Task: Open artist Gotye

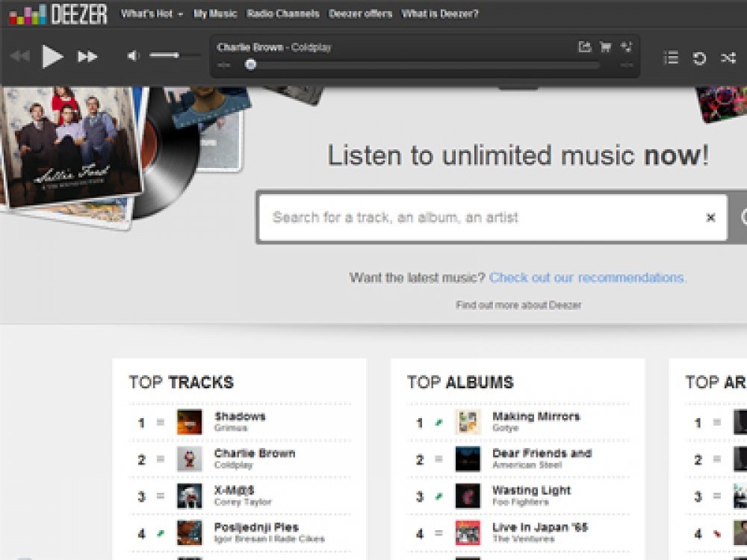Action: tap(505, 428)
